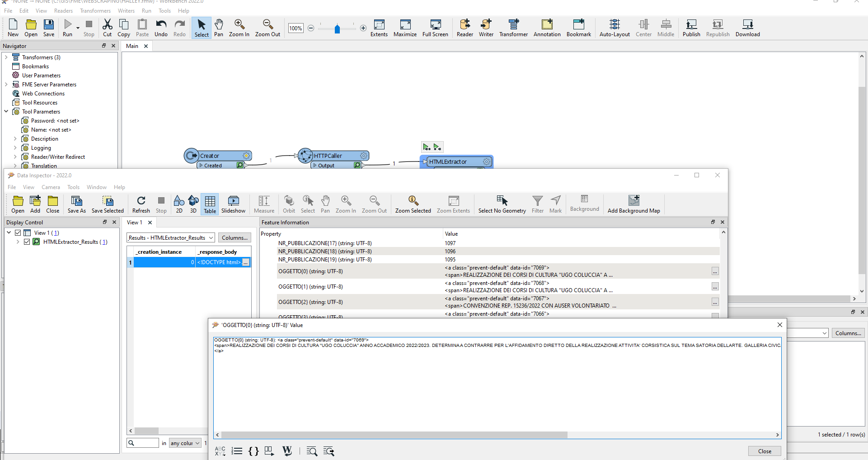Viewport: 868px width, 460px height.
Task: Add a Reader from the toolbar
Action: pos(465,28)
